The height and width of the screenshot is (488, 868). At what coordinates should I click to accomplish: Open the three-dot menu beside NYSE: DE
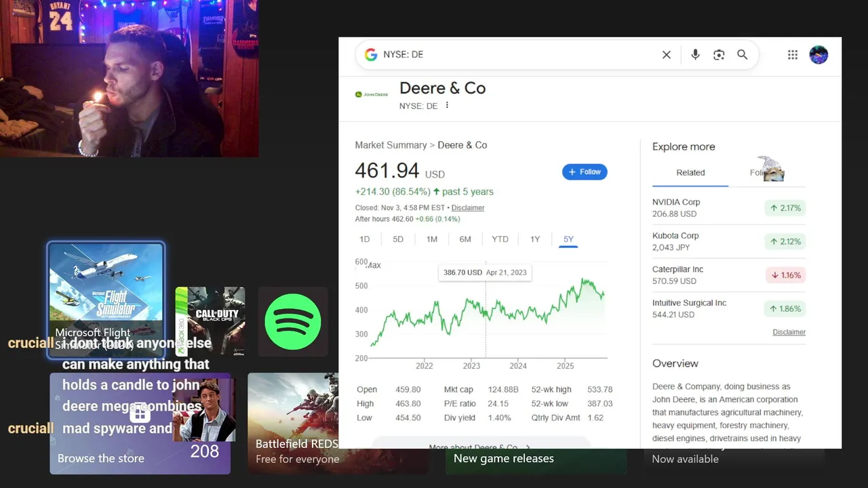point(447,105)
